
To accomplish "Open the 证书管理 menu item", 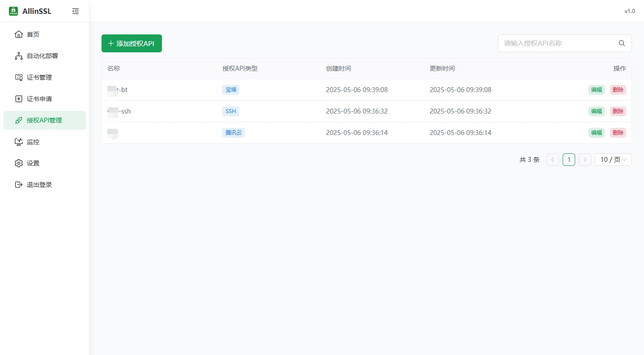I will (39, 77).
